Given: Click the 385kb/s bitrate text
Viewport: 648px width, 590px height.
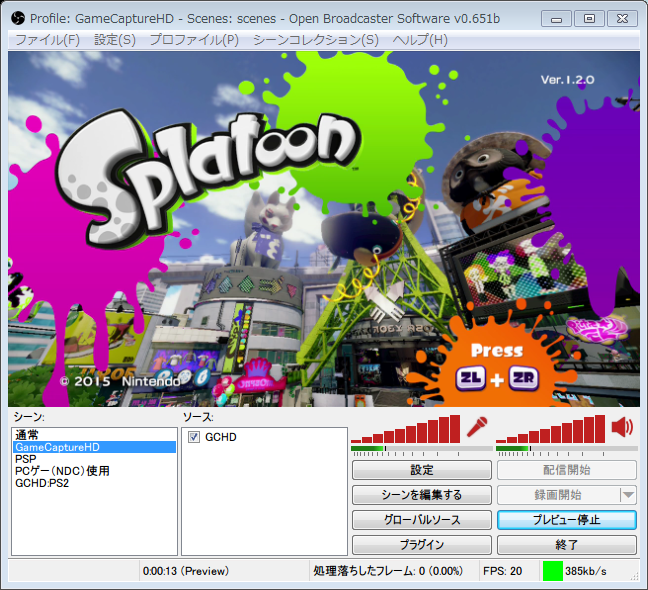Looking at the screenshot, I should [586, 571].
